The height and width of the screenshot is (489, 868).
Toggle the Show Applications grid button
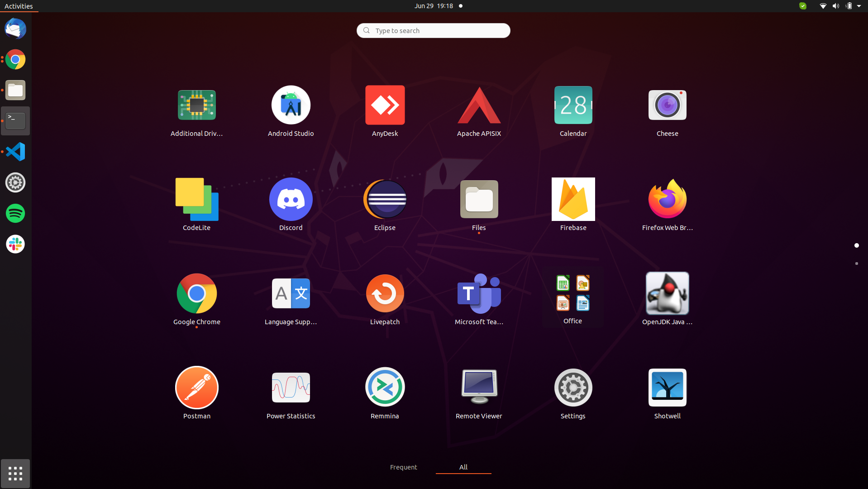15,474
